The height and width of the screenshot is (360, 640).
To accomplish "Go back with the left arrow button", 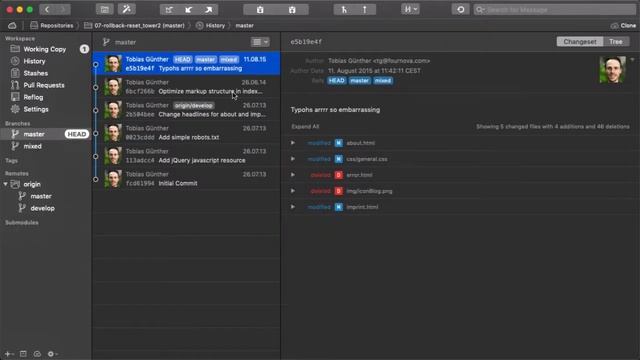I will coord(47,9).
